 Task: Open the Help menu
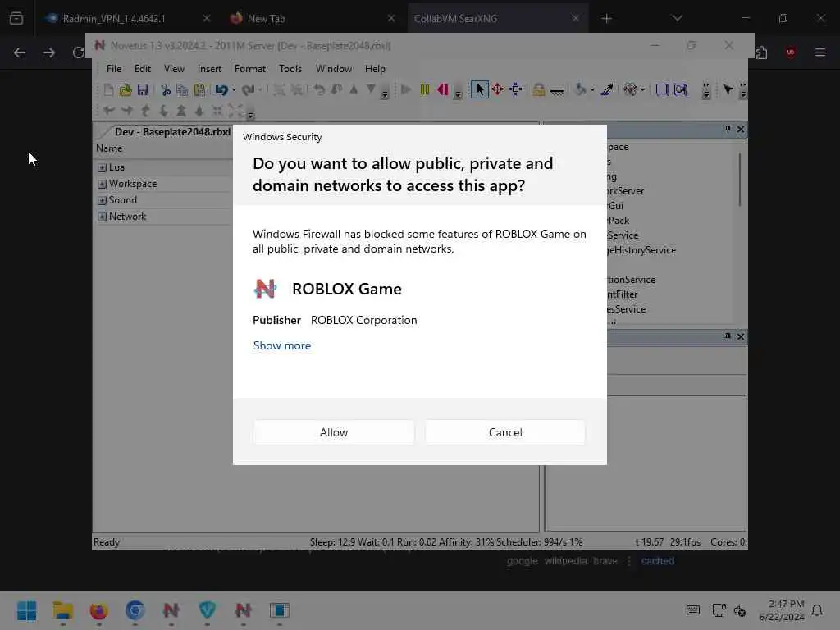(x=375, y=69)
